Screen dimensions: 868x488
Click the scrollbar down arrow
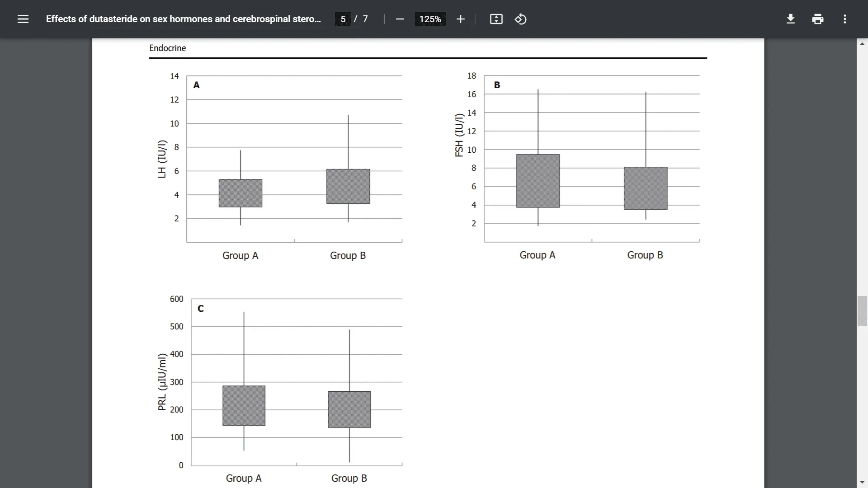(x=862, y=483)
